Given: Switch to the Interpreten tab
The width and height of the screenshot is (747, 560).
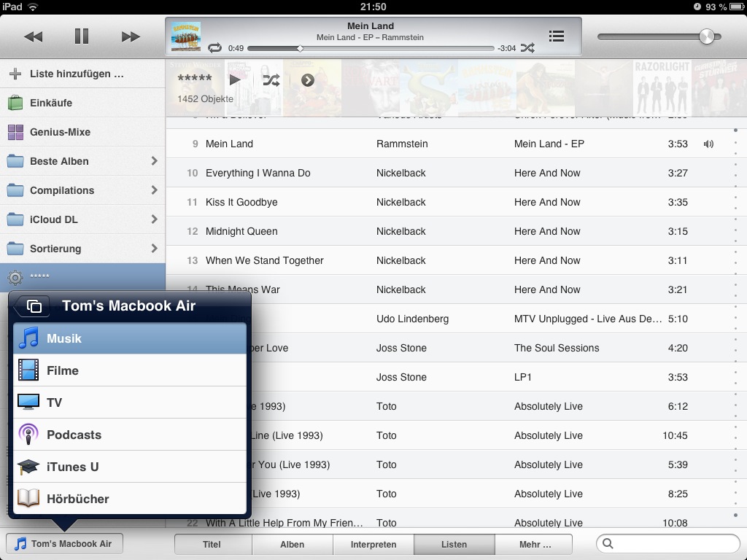Looking at the screenshot, I should 373,544.
